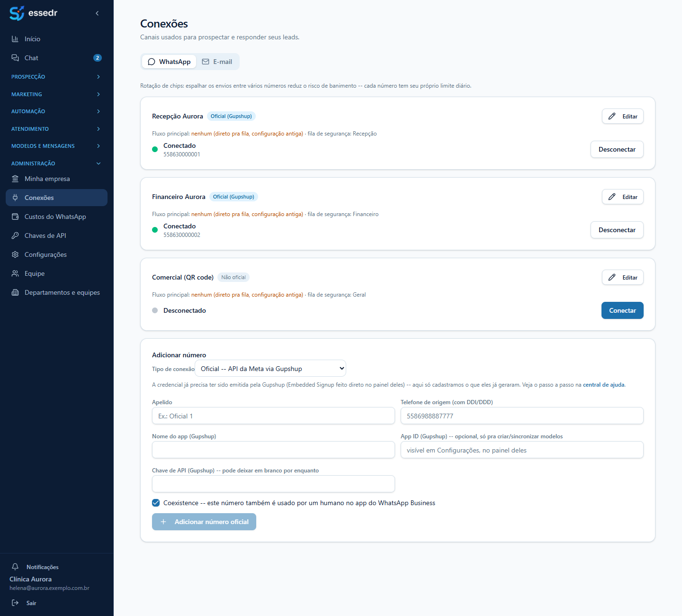Click the Minha empresa building icon
The height and width of the screenshot is (616, 682).
[x=15, y=179]
